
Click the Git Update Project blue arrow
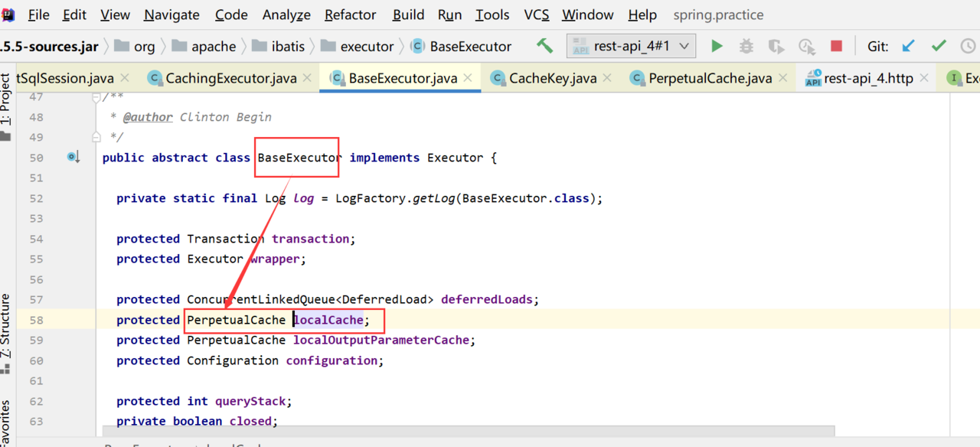[909, 46]
